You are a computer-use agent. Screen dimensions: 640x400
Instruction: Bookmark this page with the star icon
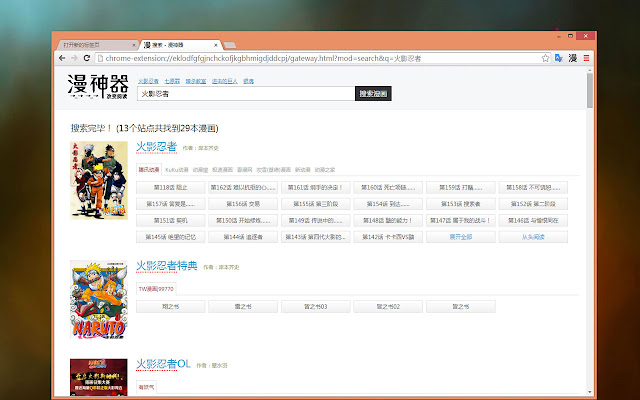pyautogui.click(x=545, y=58)
